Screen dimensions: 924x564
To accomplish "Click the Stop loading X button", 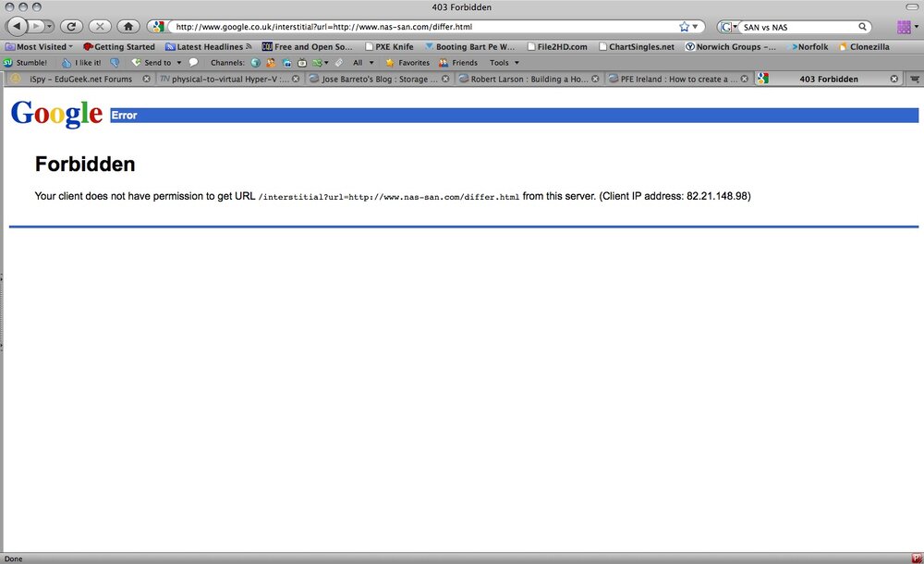I will [100, 27].
